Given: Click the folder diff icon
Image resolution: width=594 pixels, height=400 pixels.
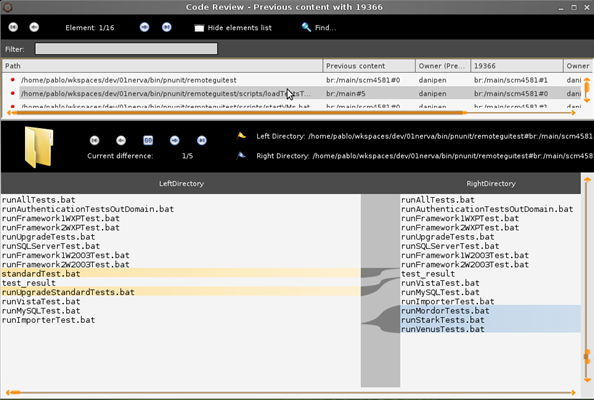Looking at the screenshot, I should 39,147.
